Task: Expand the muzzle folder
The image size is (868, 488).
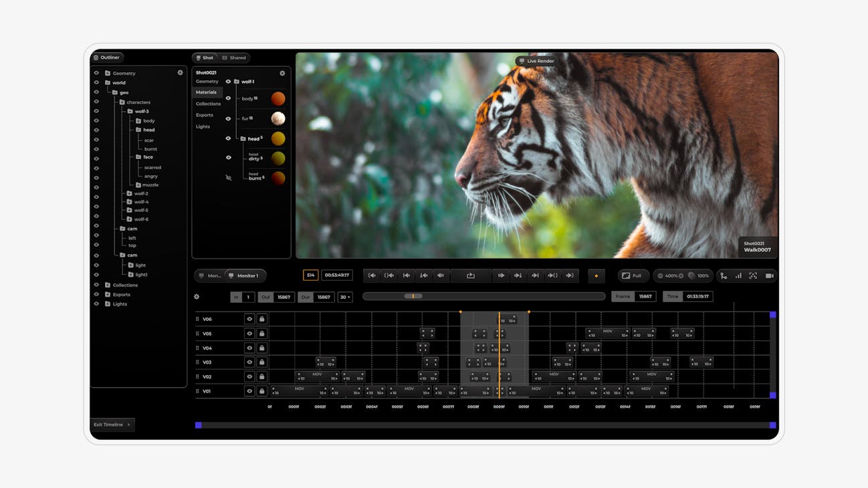Action: 138,185
